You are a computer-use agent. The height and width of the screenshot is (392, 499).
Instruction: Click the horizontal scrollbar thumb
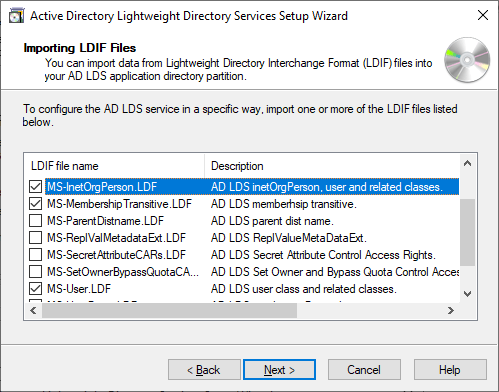click(x=169, y=311)
